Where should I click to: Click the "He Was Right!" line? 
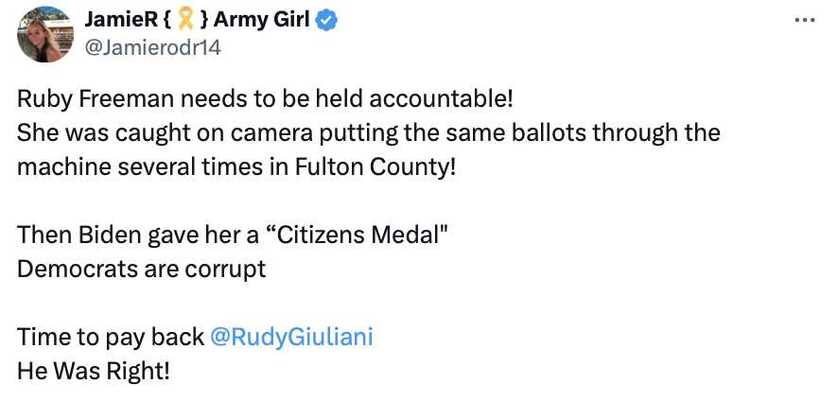point(94,368)
